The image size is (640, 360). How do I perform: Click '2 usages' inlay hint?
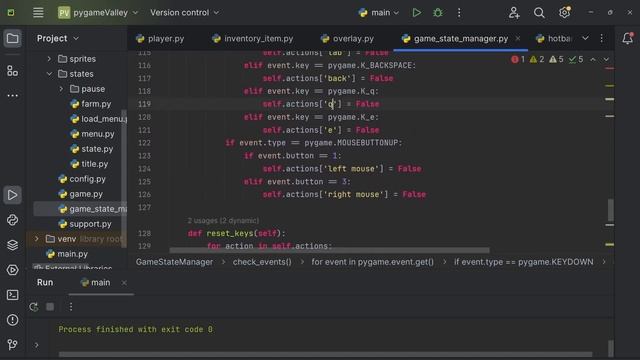(223, 220)
